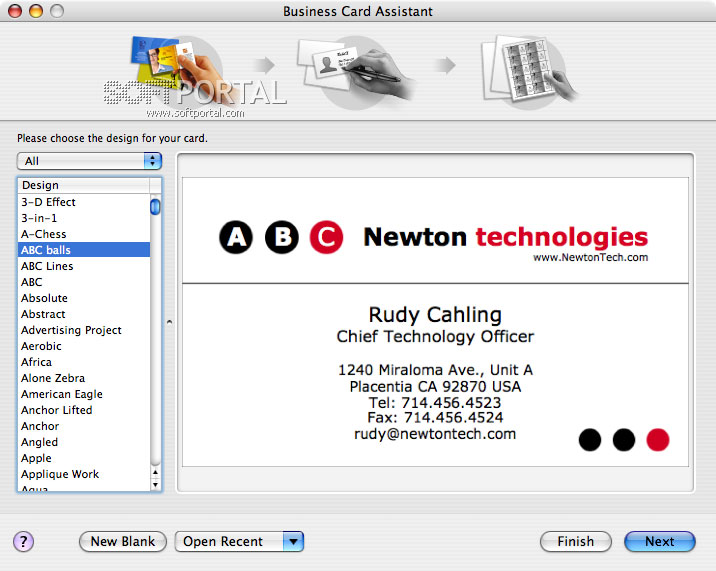Click the red close window button
The width and height of the screenshot is (716, 571).
[15, 11]
